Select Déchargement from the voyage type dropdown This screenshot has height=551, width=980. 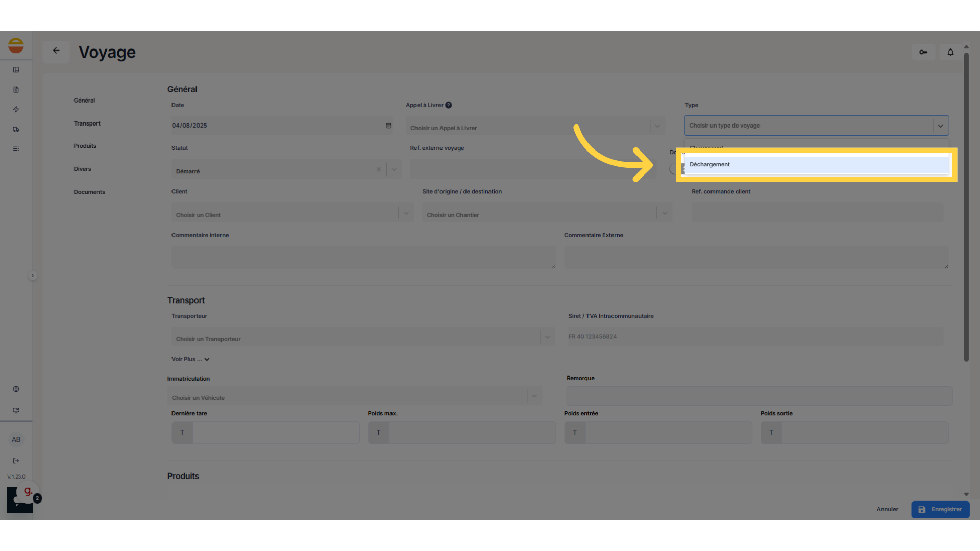816,164
